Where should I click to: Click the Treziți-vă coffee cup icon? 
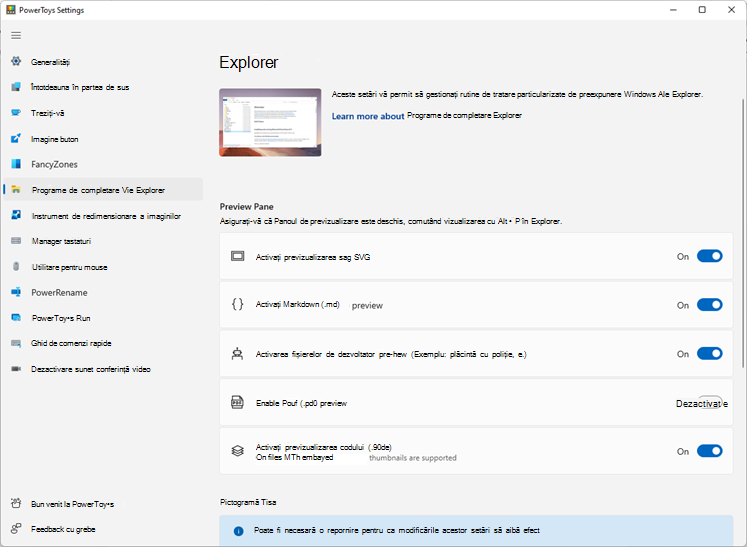pos(16,113)
